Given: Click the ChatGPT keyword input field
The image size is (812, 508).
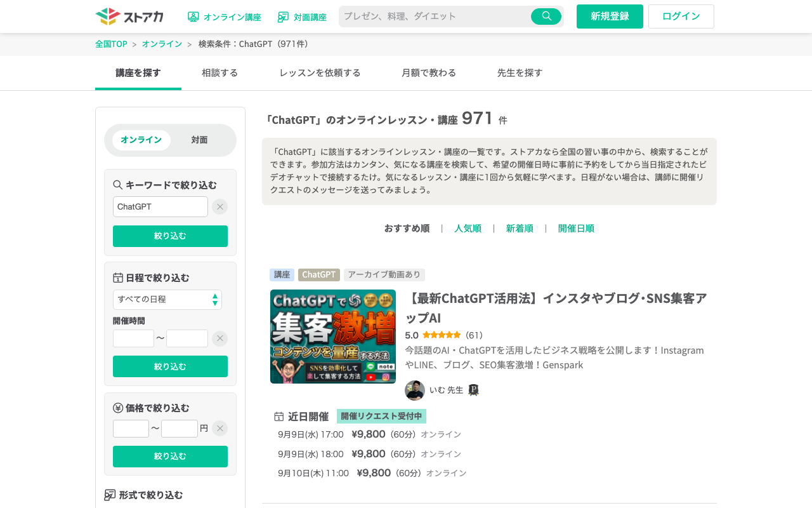Looking at the screenshot, I should 160,206.
